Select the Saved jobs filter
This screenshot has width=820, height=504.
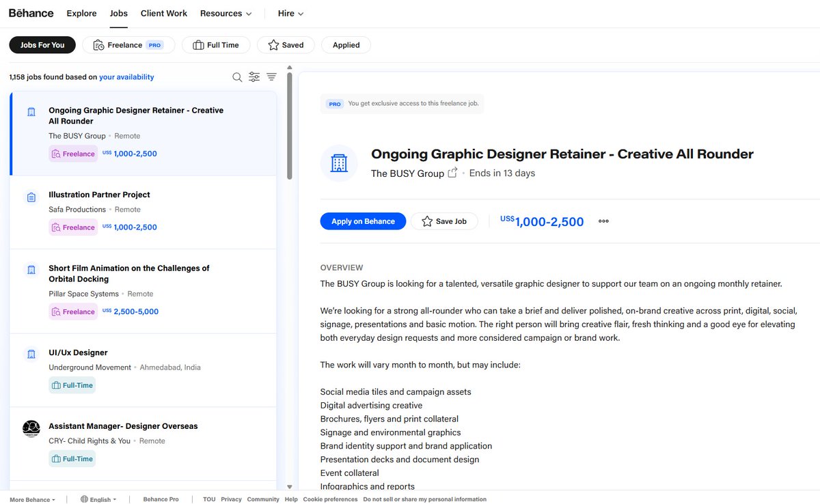[x=286, y=45]
